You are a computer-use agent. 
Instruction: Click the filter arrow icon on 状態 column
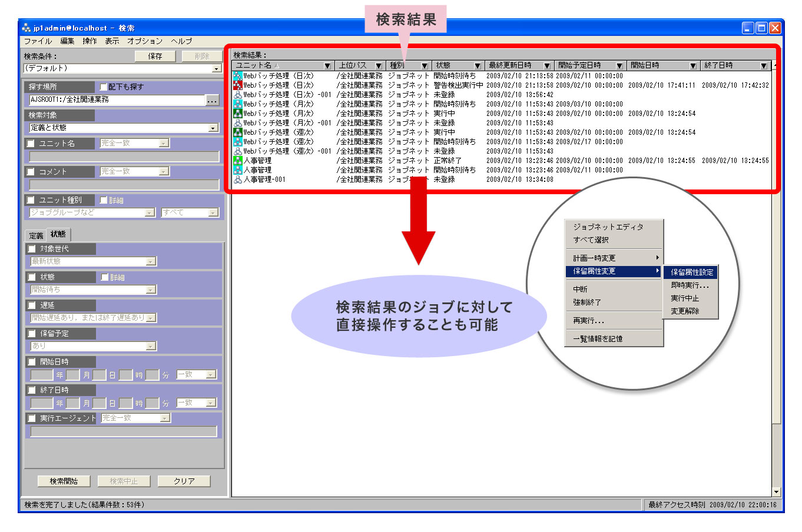click(478, 66)
